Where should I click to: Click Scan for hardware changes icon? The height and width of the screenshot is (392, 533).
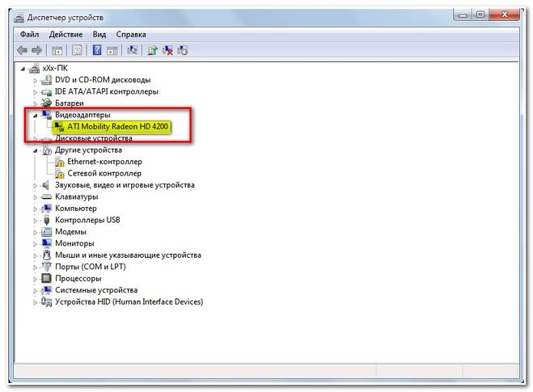pyautogui.click(x=131, y=50)
